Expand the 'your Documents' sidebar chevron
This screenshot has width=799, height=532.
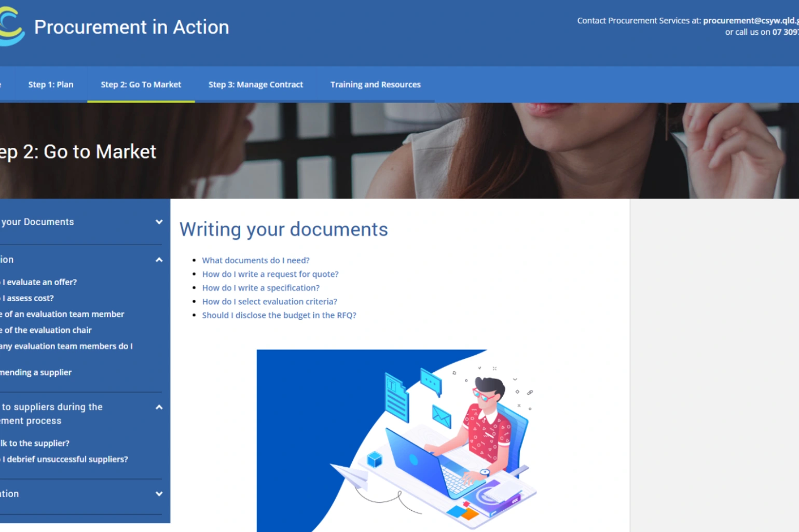pos(159,222)
